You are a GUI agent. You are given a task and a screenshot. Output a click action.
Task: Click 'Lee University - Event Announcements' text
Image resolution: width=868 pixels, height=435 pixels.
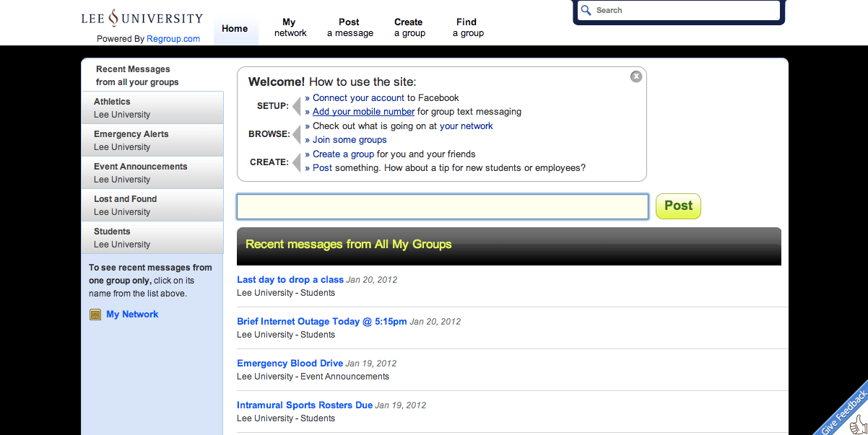coord(313,377)
